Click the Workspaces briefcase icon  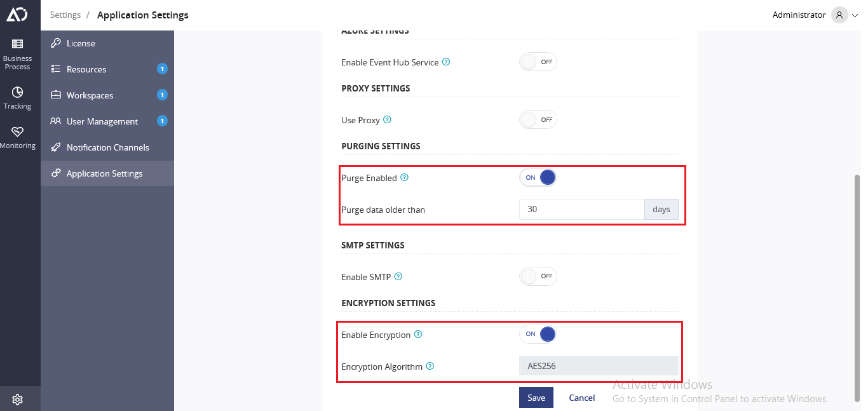pyautogui.click(x=56, y=95)
